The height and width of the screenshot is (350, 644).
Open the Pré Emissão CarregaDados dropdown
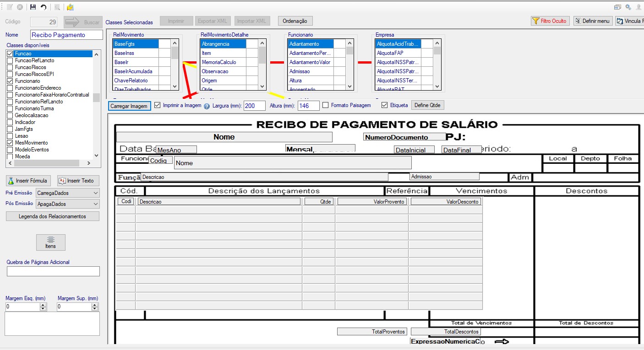point(67,193)
